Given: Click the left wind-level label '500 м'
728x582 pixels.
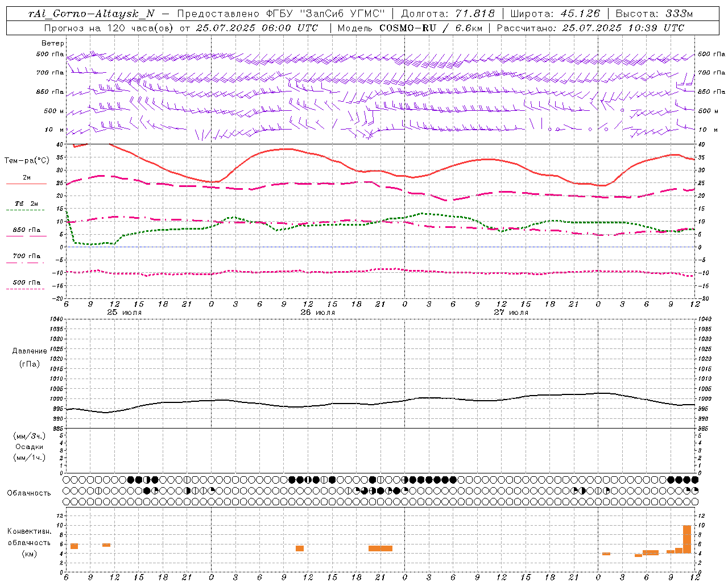Looking at the screenshot, I should pyautogui.click(x=54, y=111).
